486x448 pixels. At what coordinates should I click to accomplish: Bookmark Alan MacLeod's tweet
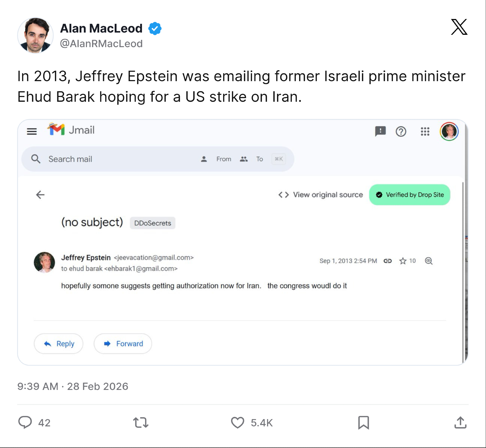(364, 422)
